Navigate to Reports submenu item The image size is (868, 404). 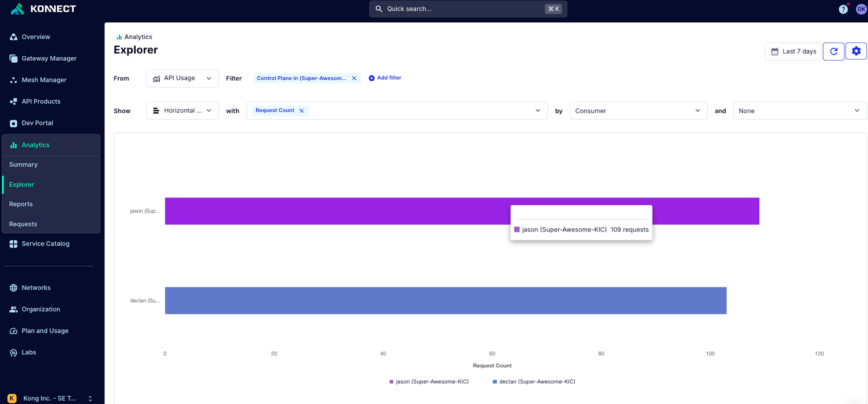(21, 204)
